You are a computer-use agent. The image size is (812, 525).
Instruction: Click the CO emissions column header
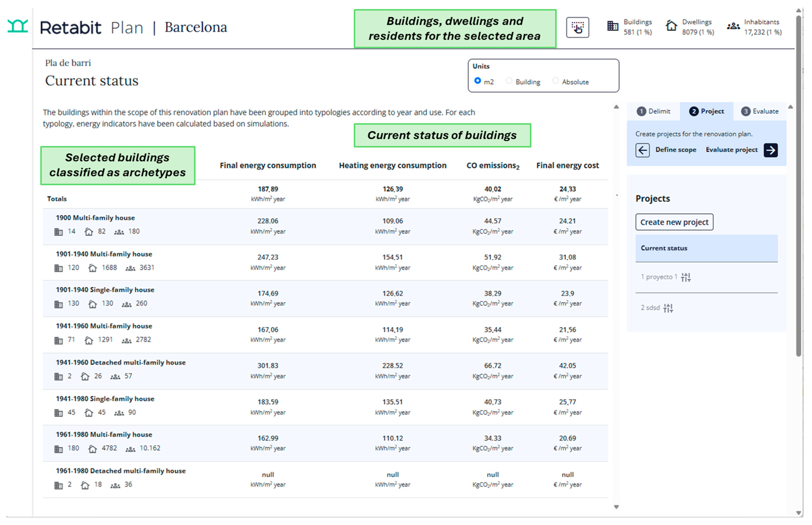[493, 166]
